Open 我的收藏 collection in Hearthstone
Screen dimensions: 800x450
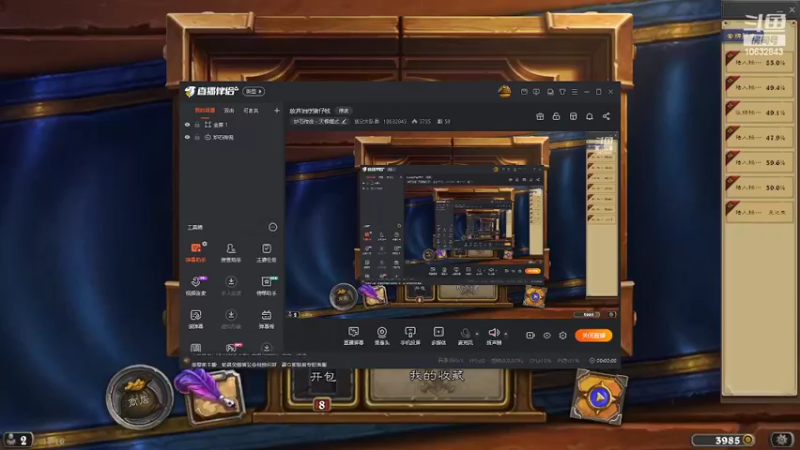[437, 382]
